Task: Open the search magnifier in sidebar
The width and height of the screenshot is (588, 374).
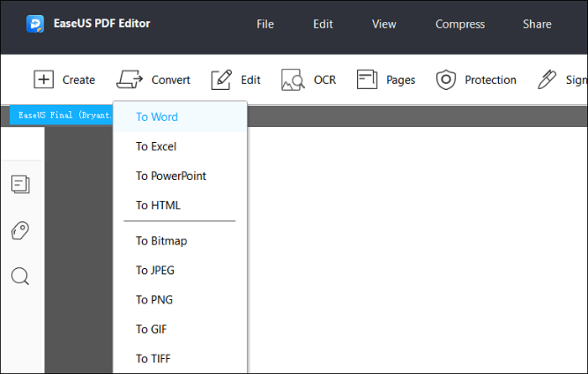Action: [x=21, y=277]
